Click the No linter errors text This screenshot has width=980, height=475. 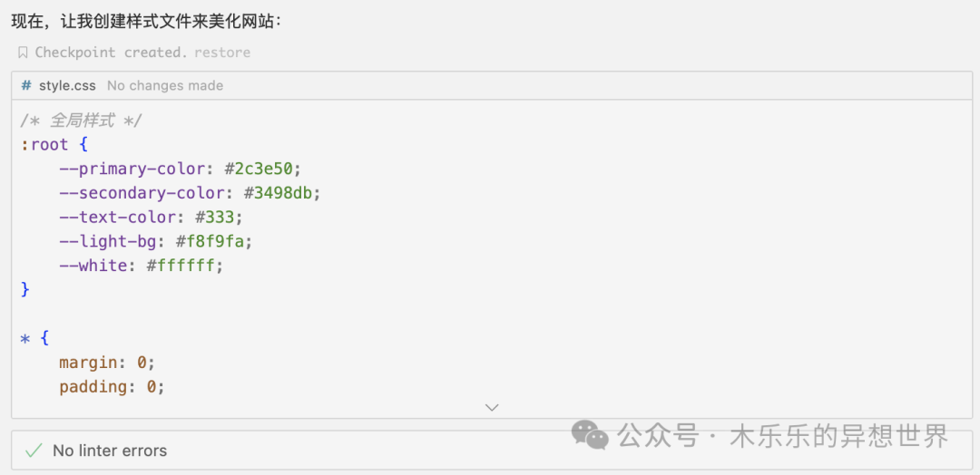pos(110,451)
